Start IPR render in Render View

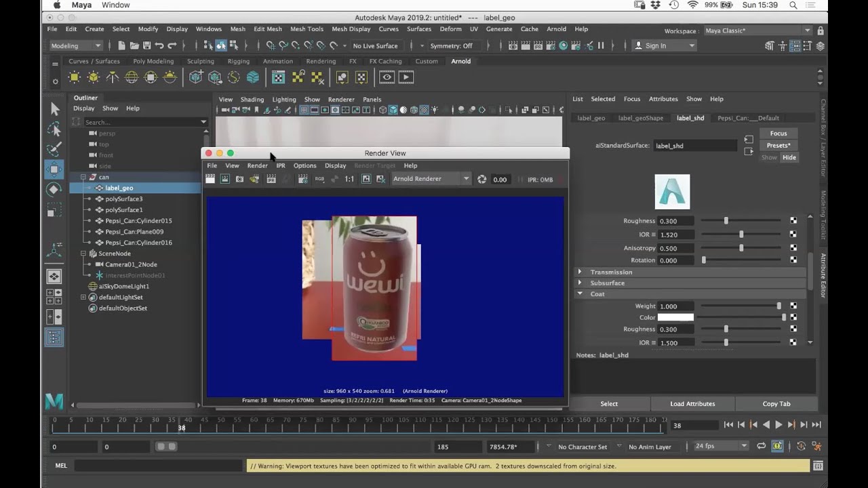pyautogui.click(x=271, y=179)
